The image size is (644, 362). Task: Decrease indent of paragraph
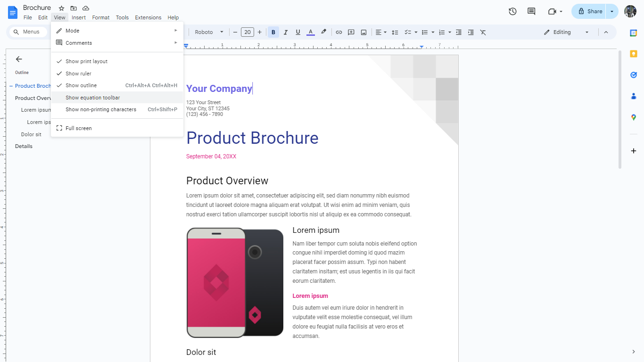(458, 32)
